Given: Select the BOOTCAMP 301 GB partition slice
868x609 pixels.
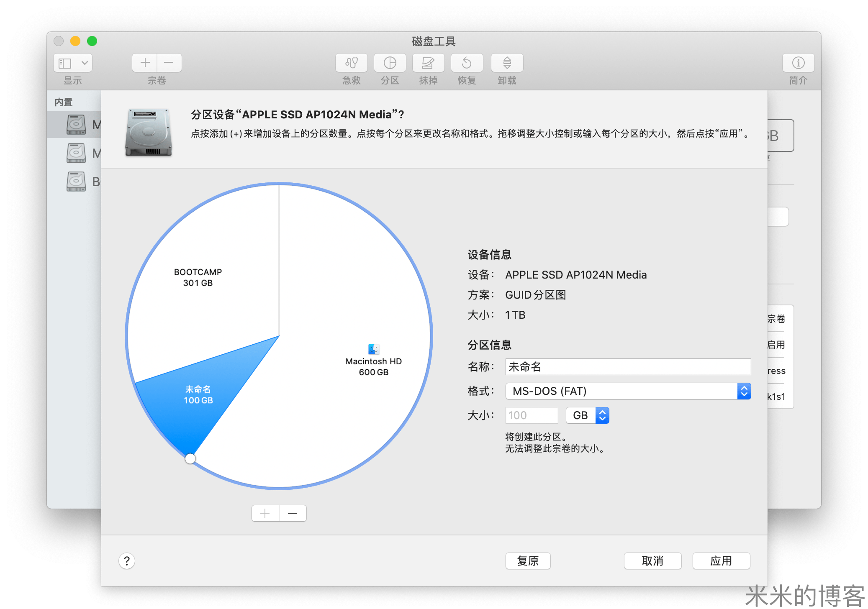Looking at the screenshot, I should (x=198, y=277).
